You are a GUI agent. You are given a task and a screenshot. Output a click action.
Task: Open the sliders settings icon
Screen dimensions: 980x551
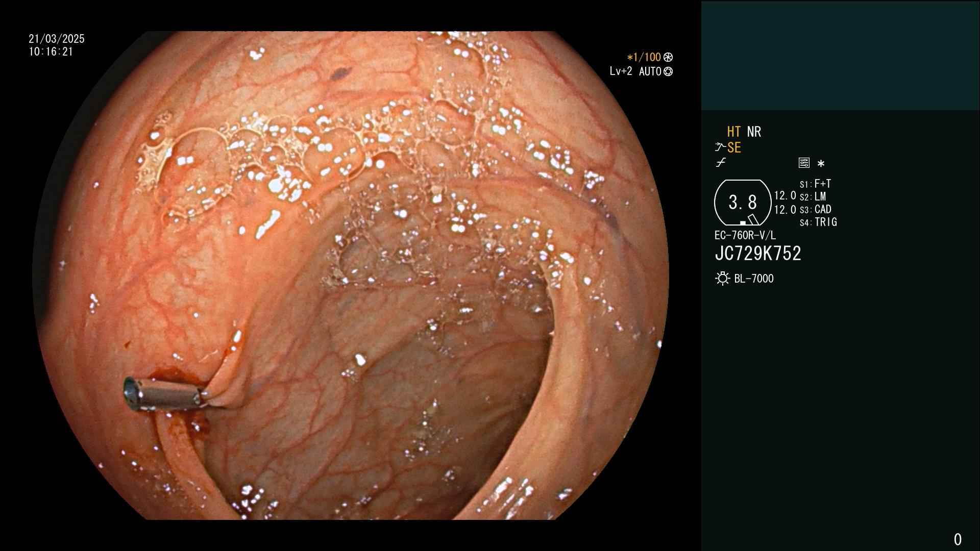point(804,163)
